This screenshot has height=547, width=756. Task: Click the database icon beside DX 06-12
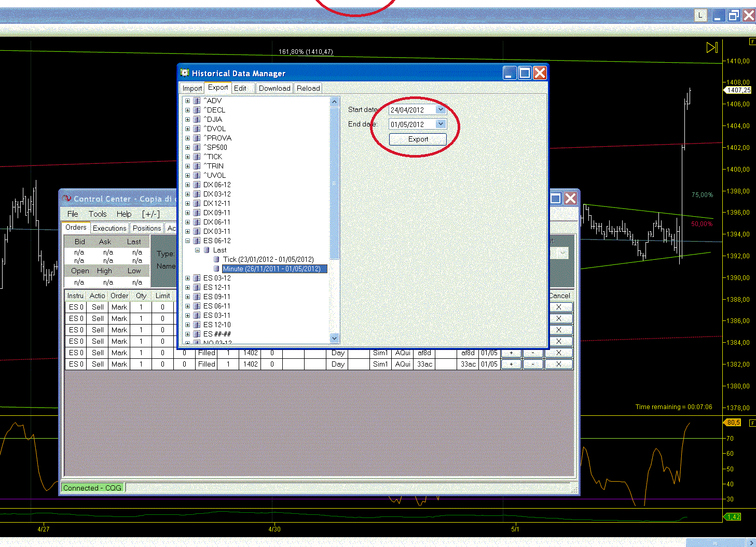(x=197, y=185)
